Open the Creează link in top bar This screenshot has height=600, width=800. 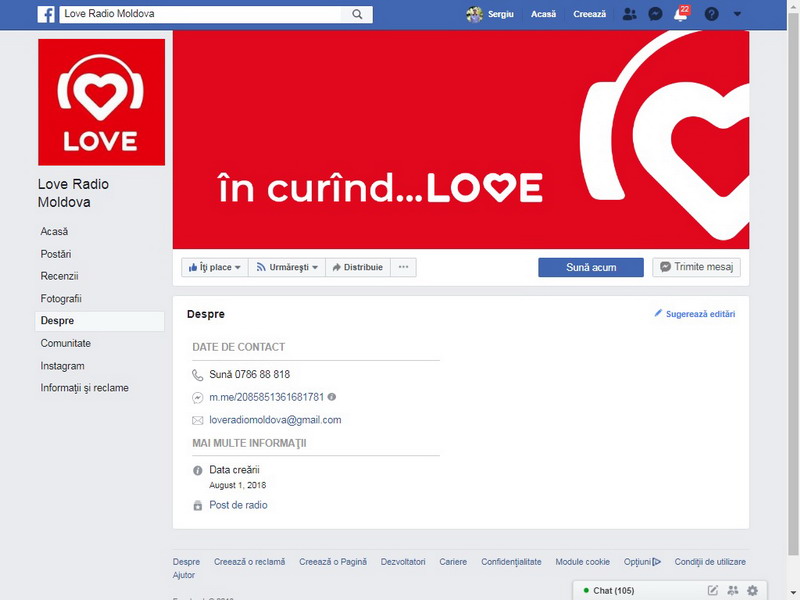[589, 14]
